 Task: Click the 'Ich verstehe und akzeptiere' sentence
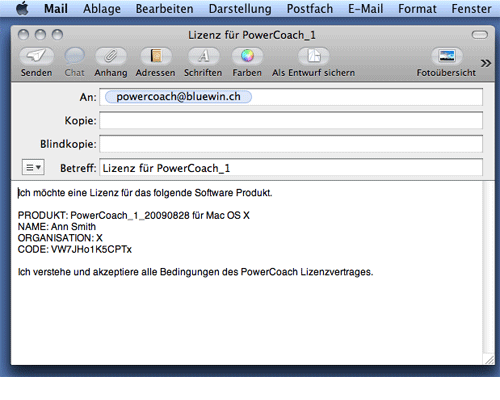point(195,272)
